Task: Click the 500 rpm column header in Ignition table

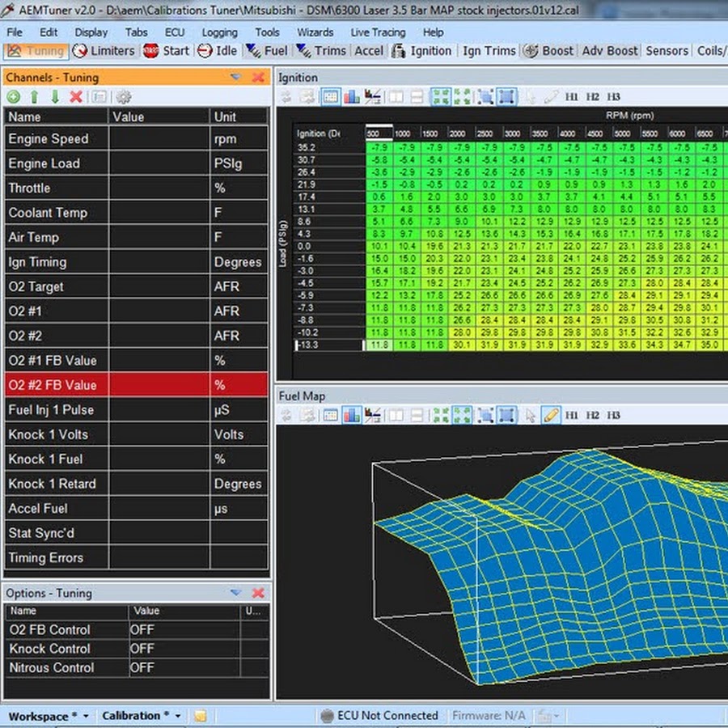Action: point(379,133)
